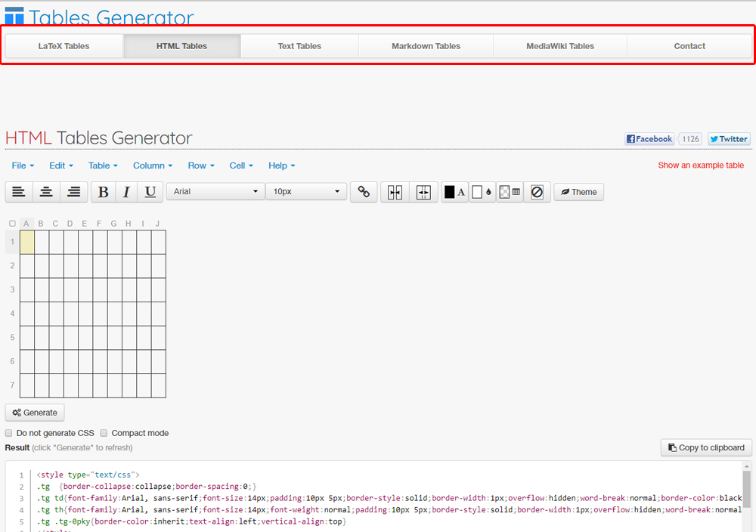Share the page on Twitter

point(729,139)
